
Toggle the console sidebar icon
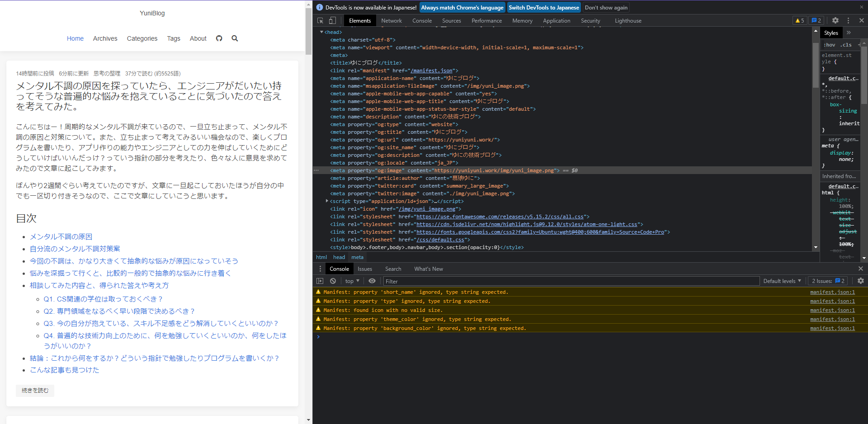pos(320,281)
